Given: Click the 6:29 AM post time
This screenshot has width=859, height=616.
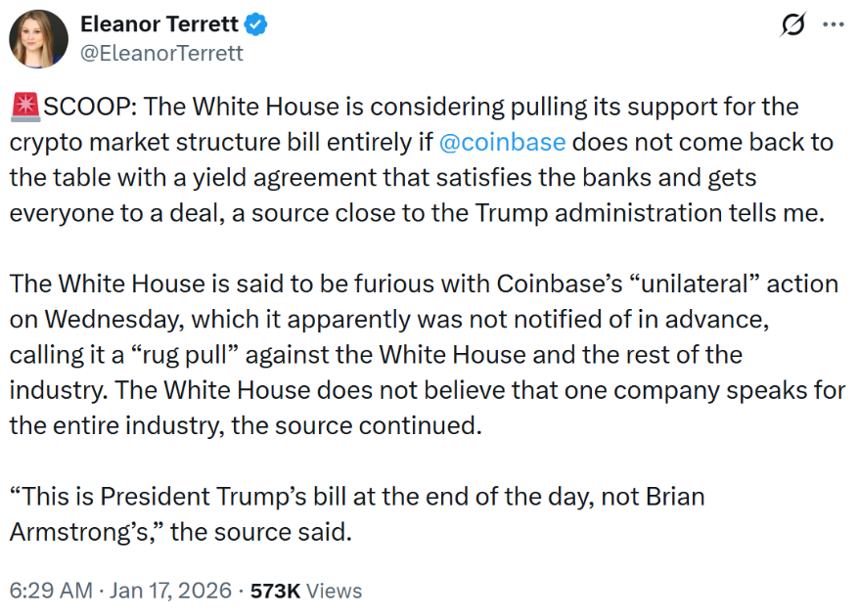Looking at the screenshot, I should click(x=49, y=591).
